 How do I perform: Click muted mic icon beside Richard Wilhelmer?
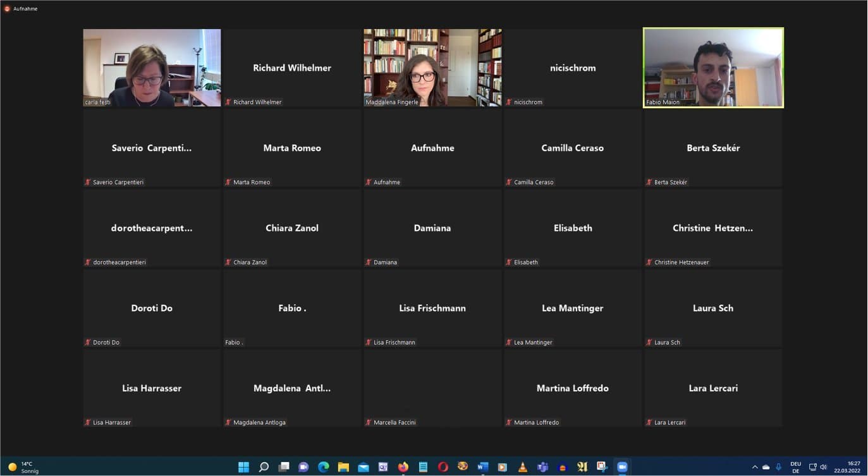pyautogui.click(x=228, y=102)
